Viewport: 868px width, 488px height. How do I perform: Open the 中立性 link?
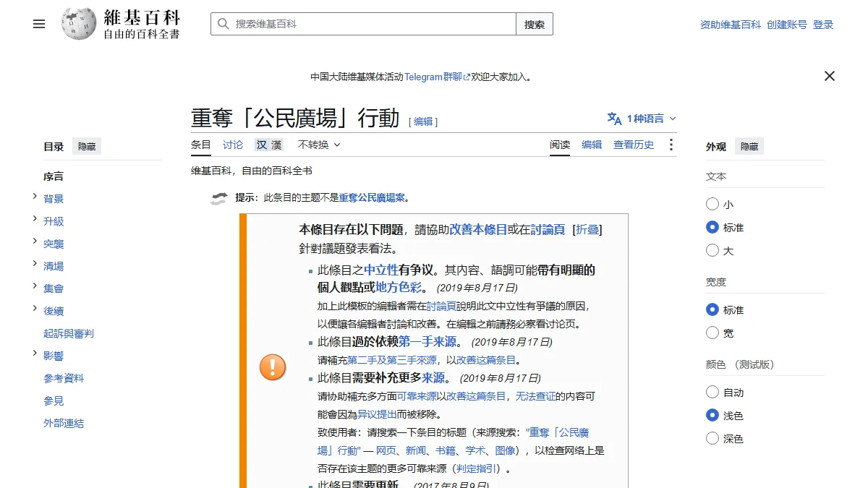pyautogui.click(x=381, y=270)
